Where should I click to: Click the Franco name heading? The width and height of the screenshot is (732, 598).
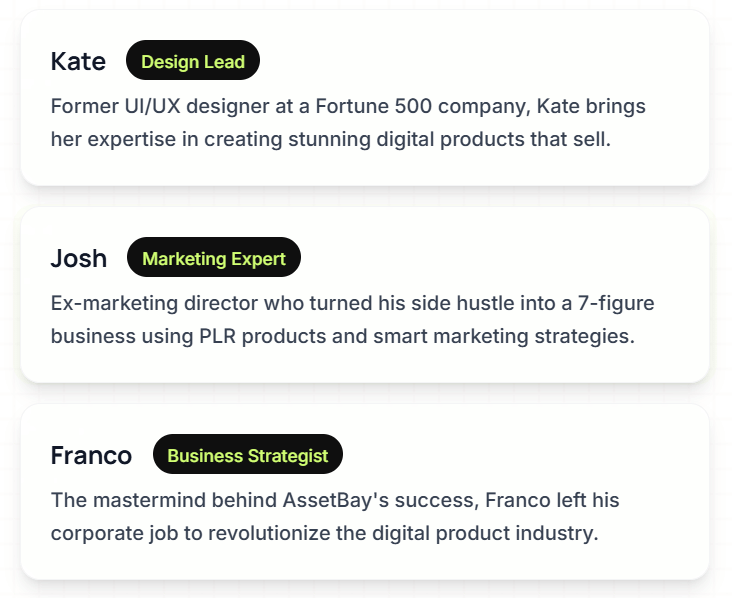91,455
